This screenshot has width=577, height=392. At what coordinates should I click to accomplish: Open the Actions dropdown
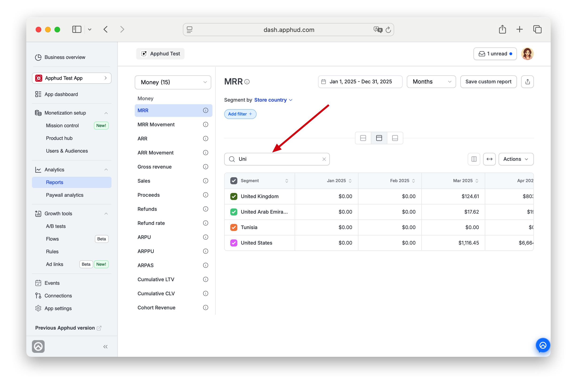point(516,159)
